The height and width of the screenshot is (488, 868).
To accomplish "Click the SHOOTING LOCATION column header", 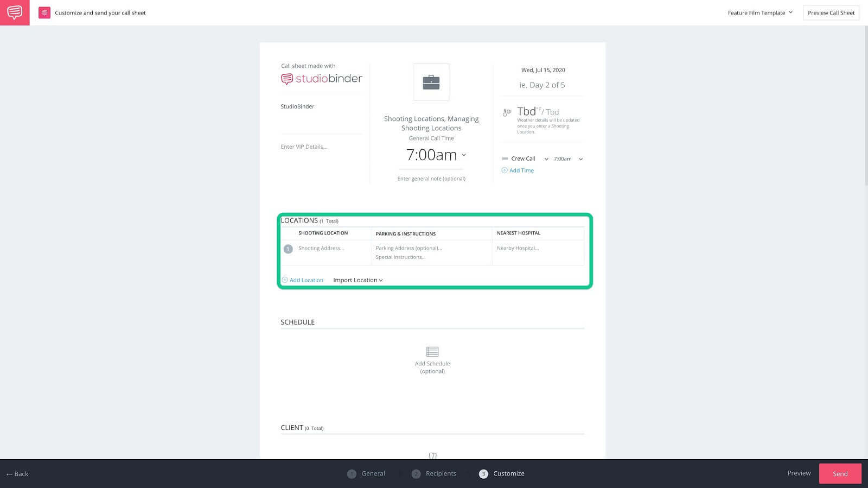I will point(323,233).
